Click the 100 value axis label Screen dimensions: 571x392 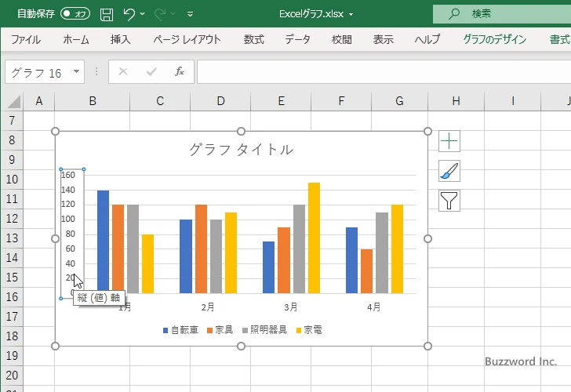tap(68, 219)
